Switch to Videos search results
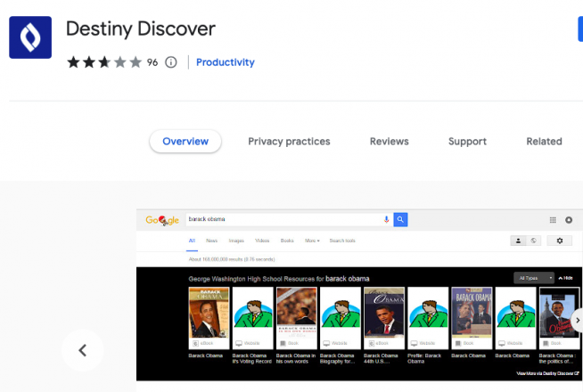 [262, 241]
